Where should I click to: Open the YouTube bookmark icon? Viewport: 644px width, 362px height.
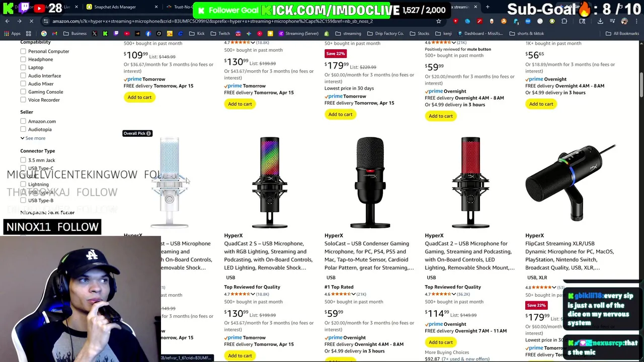pyautogui.click(x=127, y=34)
